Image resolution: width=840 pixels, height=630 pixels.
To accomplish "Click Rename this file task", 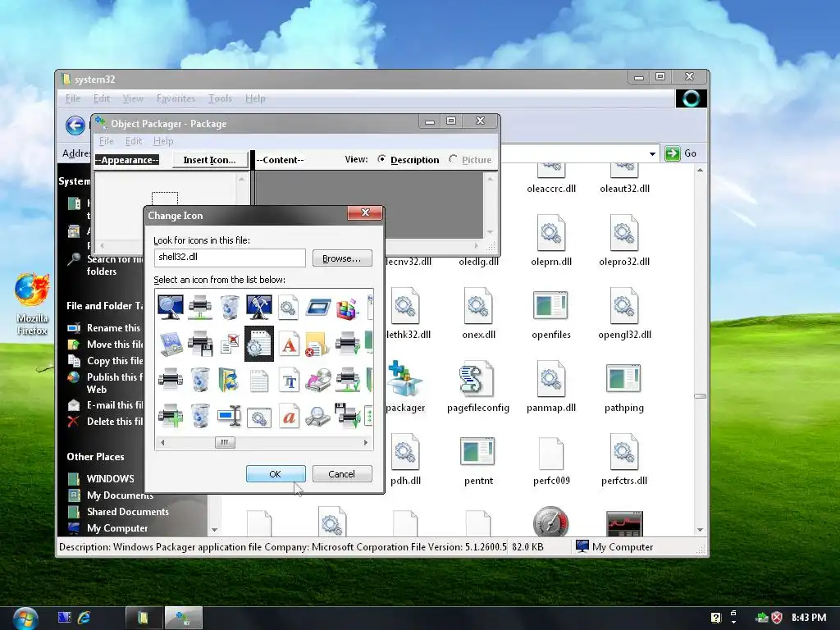I will click(x=105, y=327).
